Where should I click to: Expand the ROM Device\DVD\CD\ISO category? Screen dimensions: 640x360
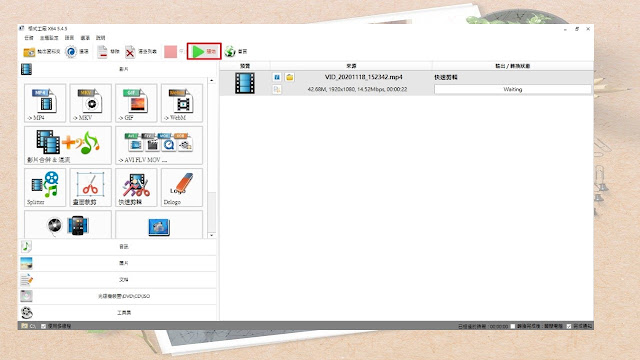(x=118, y=296)
